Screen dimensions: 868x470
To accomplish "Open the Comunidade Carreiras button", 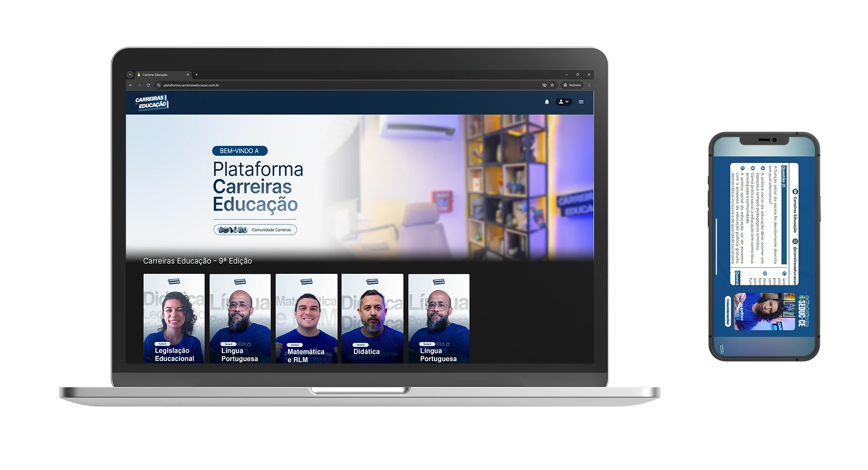I will pyautogui.click(x=255, y=230).
